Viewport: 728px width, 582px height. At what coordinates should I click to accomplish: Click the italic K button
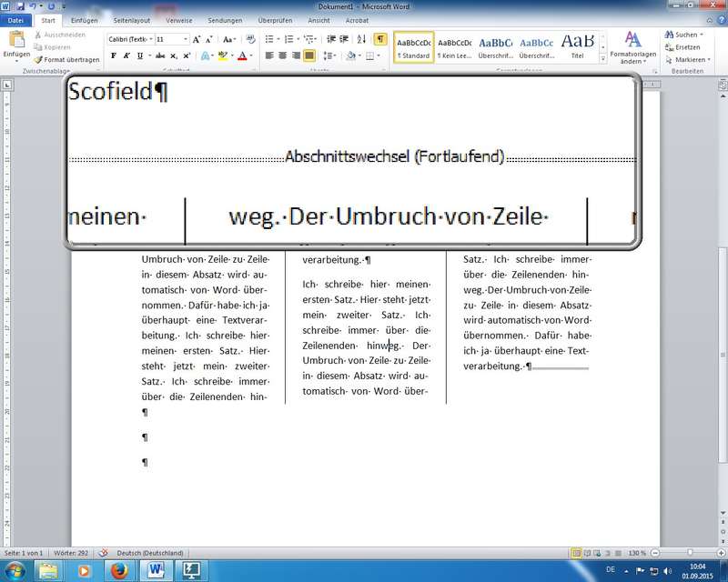[x=126, y=55]
